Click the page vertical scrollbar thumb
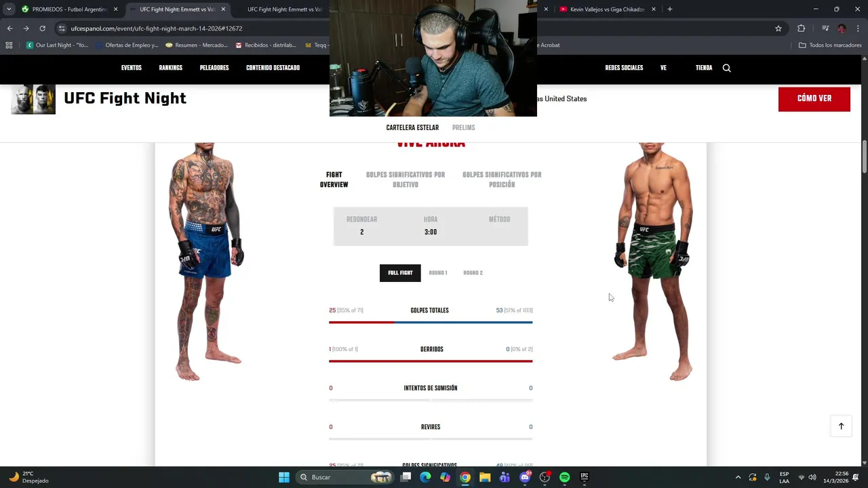868x488 pixels. pyautogui.click(x=864, y=157)
